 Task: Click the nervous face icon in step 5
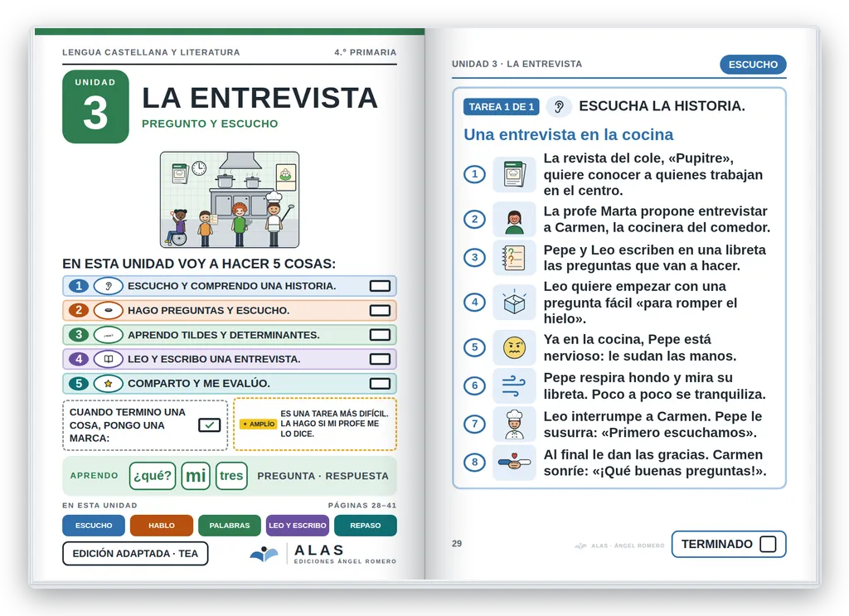point(514,347)
